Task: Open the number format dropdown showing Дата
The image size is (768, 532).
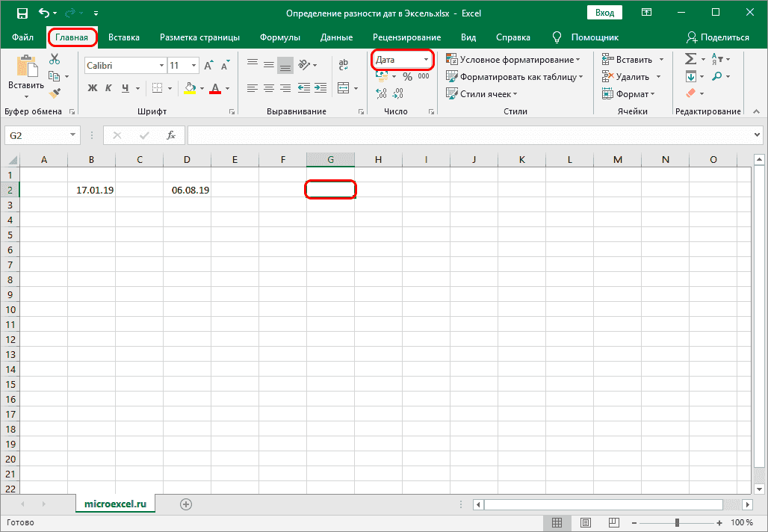Action: pos(426,59)
